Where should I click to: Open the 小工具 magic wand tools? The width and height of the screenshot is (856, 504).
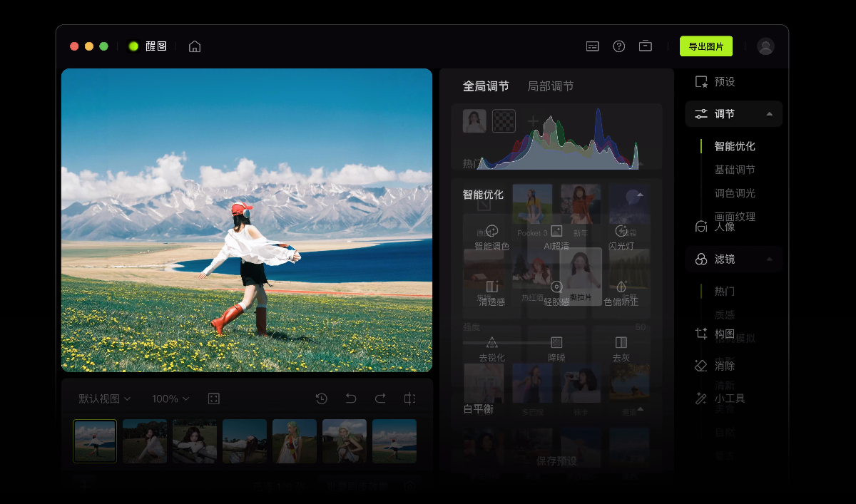[720, 398]
